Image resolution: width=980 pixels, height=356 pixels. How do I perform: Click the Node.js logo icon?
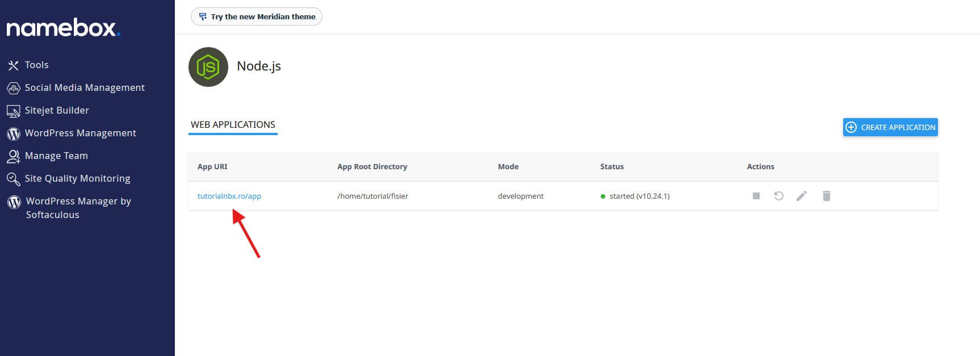tap(208, 67)
